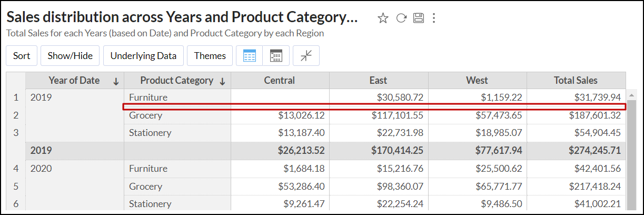Sort by the Year of Date arrow
The width and height of the screenshot is (644, 215).
pos(116,81)
